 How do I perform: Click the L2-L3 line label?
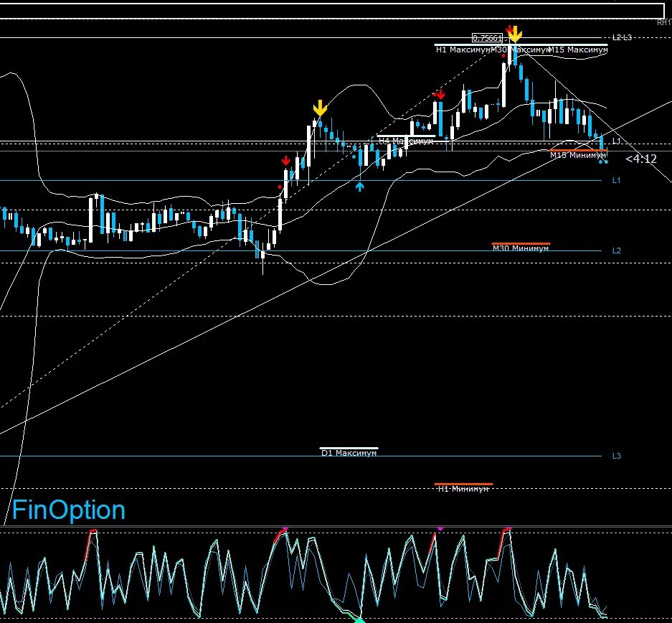point(622,38)
